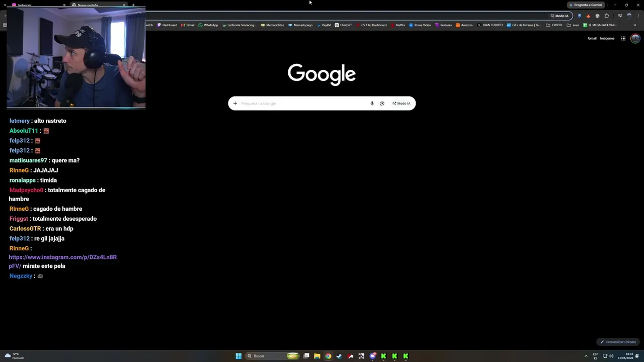This screenshot has width=644, height=362.
Task: Open the PayPal bookmark
Action: tap(324, 25)
